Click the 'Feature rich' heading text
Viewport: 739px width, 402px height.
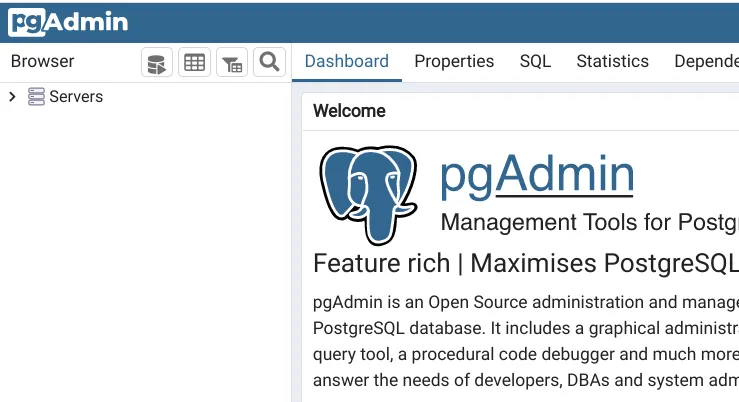tap(381, 263)
